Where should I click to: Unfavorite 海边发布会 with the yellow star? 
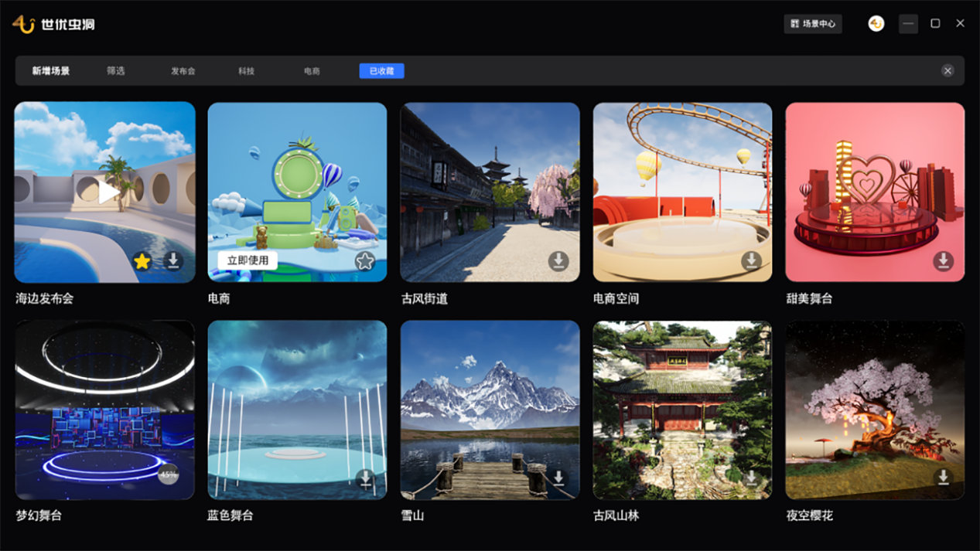click(x=142, y=261)
